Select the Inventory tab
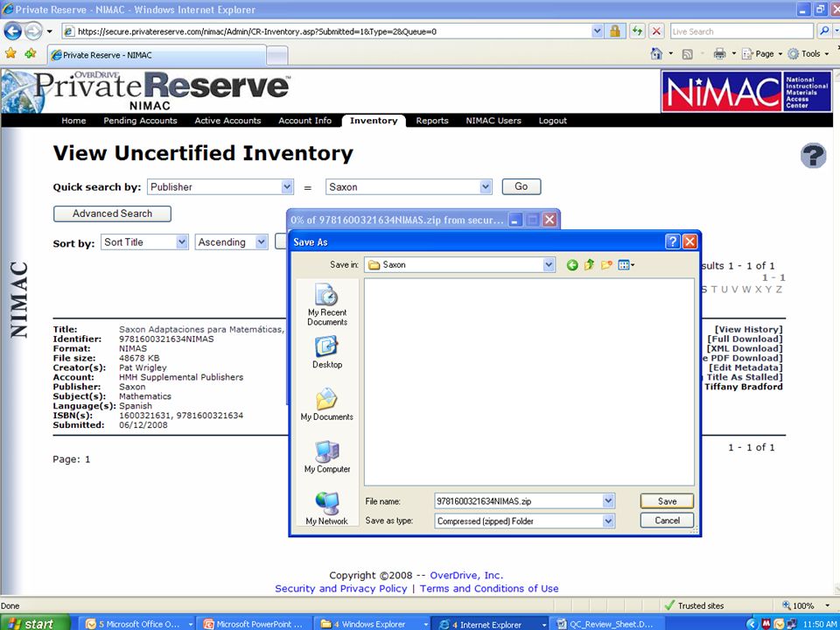Image resolution: width=840 pixels, height=630 pixels. coord(374,121)
